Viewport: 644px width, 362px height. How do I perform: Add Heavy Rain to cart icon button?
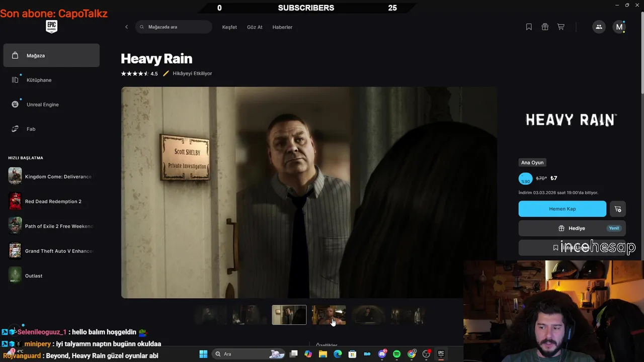click(618, 209)
